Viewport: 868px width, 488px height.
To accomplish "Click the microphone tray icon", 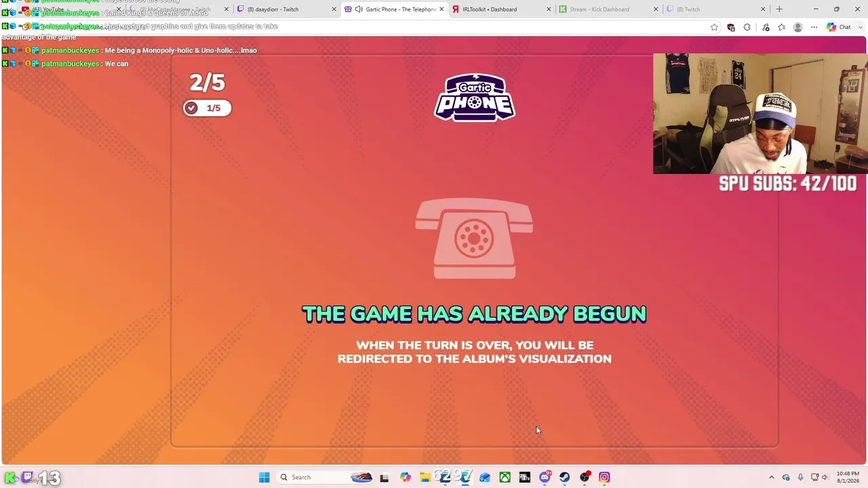I will tap(800, 477).
